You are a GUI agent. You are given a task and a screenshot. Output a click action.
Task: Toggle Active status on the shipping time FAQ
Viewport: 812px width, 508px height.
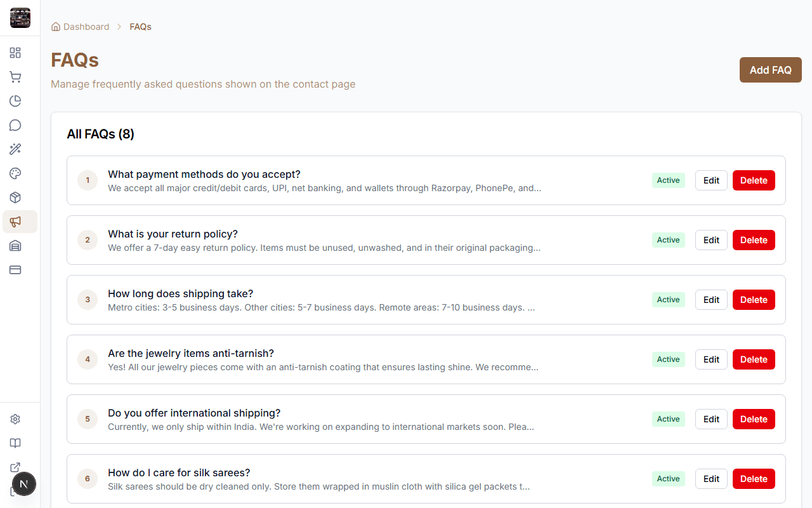pos(668,299)
